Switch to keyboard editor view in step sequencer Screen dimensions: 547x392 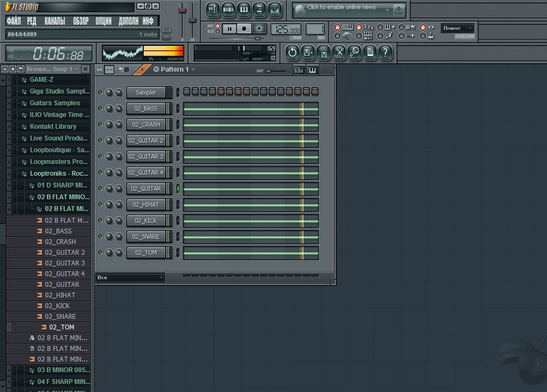(x=313, y=70)
